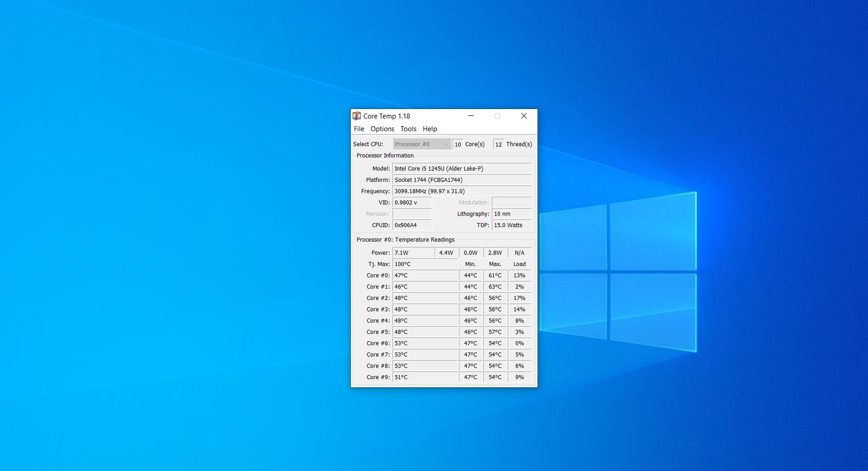The height and width of the screenshot is (471, 868).
Task: Open the File menu
Action: pyautogui.click(x=359, y=129)
